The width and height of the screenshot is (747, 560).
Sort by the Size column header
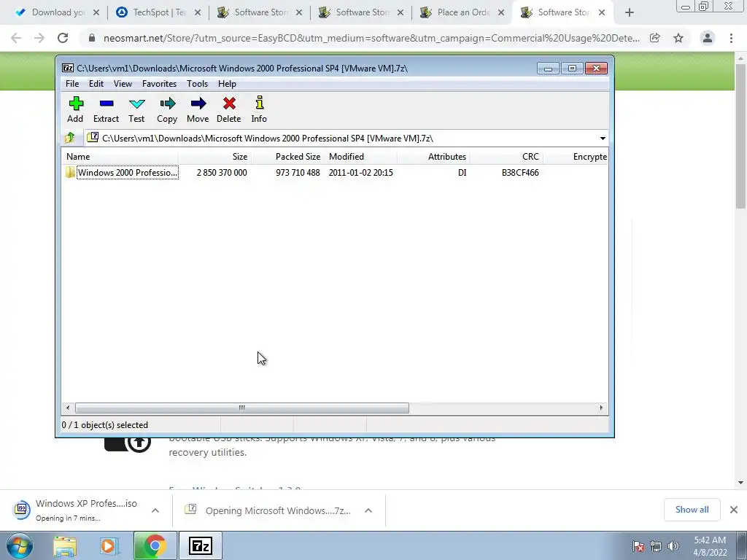point(215,157)
